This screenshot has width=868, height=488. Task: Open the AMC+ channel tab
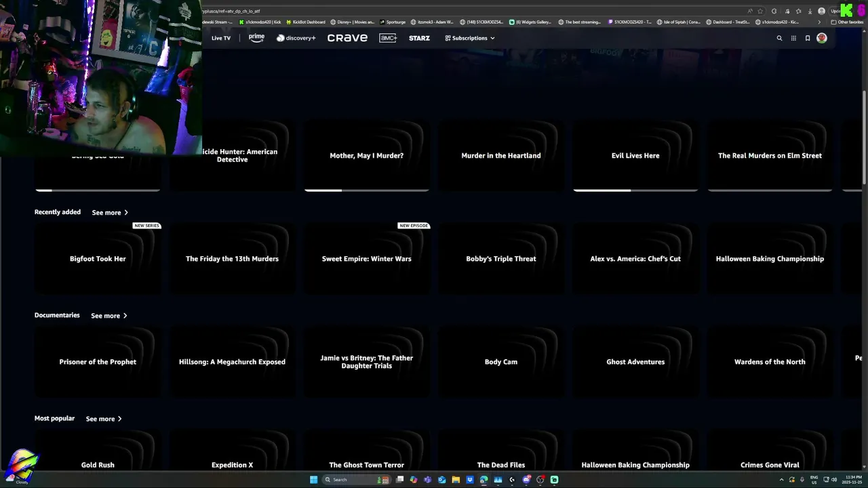coord(388,38)
